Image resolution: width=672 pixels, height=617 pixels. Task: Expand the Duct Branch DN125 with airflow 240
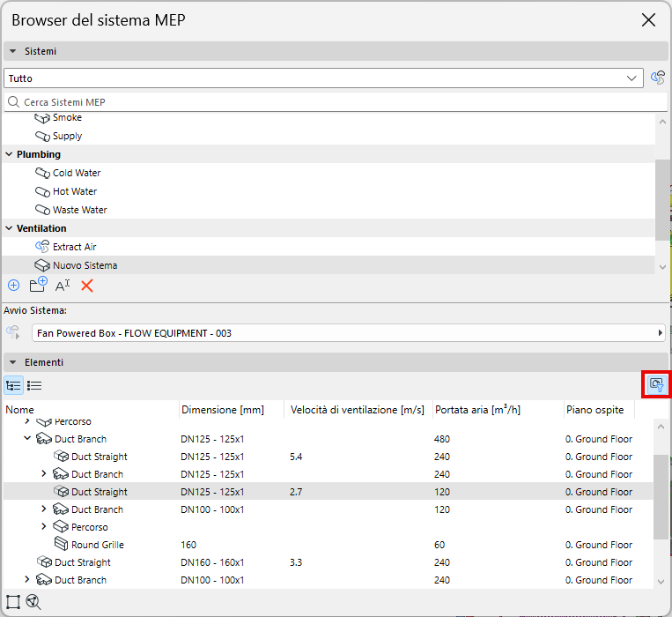pyautogui.click(x=44, y=473)
